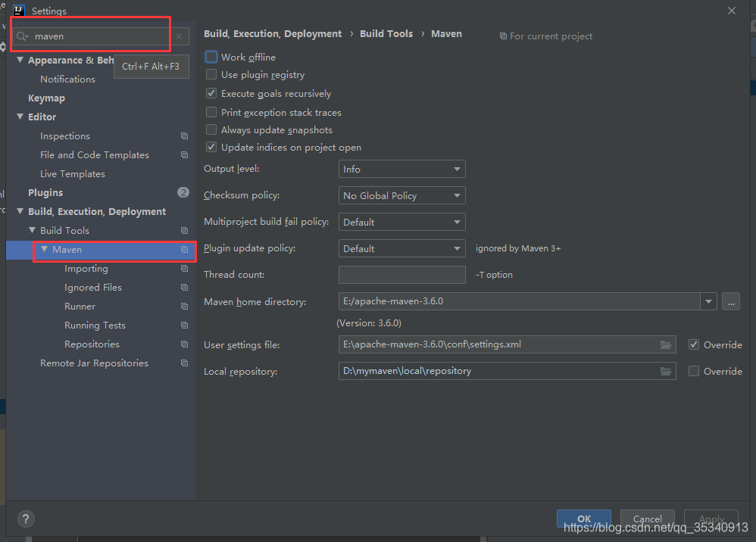Uncheck Update indices on project open

(211, 147)
